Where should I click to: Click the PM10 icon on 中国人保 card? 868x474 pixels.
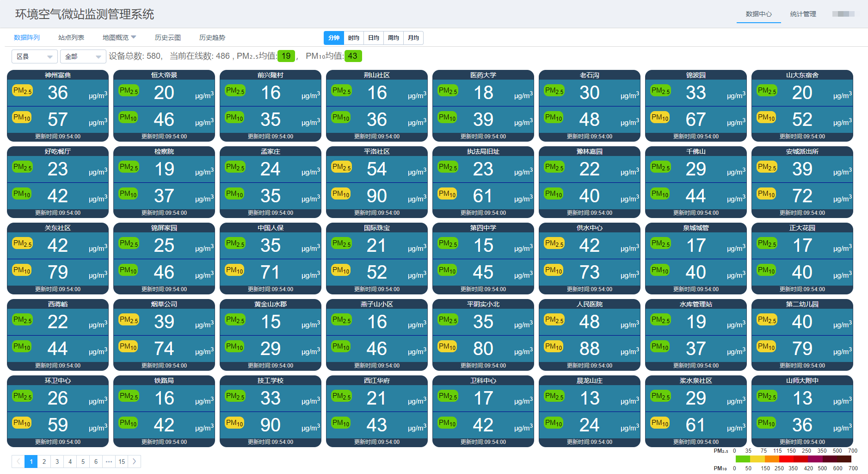click(x=234, y=270)
